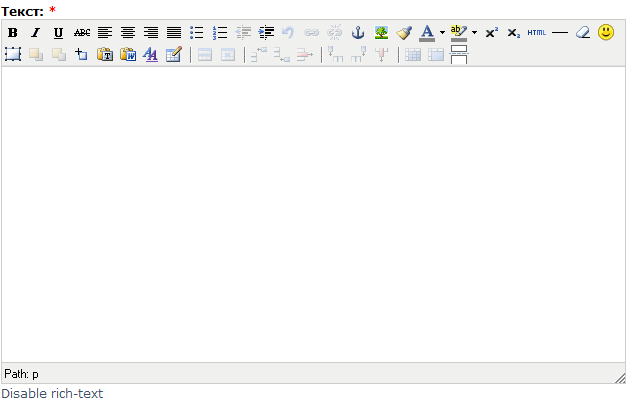Toggle subscript formatting
Screen dimensions: 632x407
pyautogui.click(x=514, y=32)
